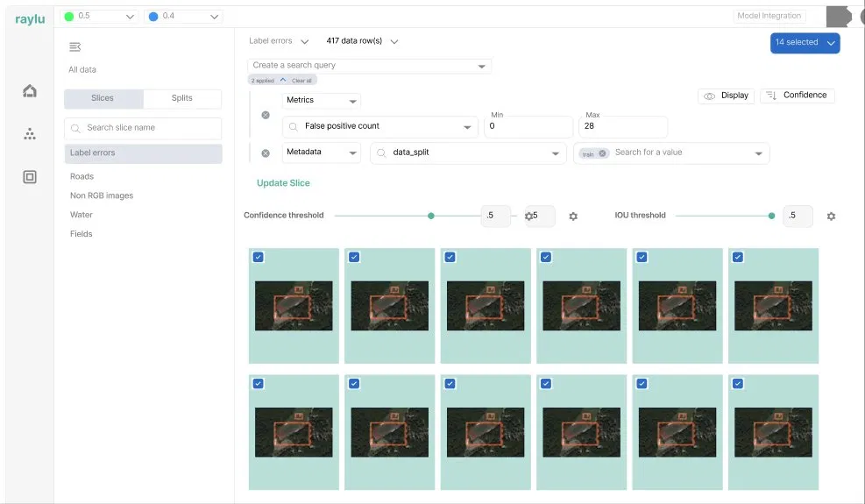Toggle checkbox on fifth image in top row
865x504 pixels.
click(642, 257)
